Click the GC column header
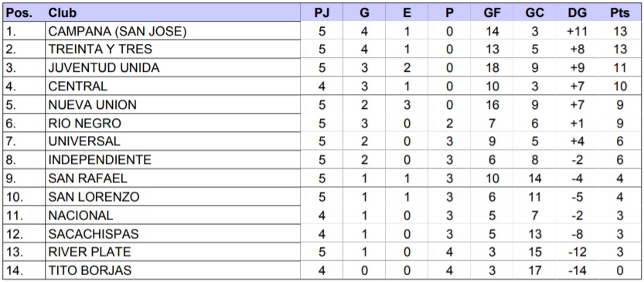Viewport: 644px width, 282px height. click(x=534, y=13)
